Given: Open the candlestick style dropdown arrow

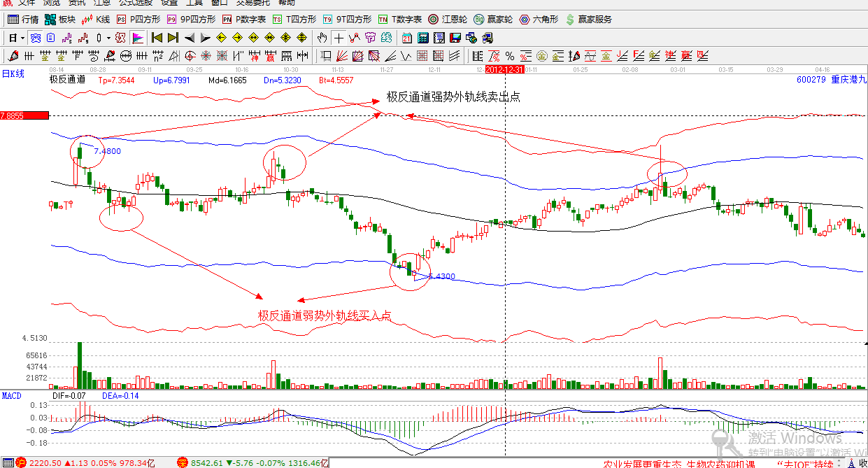Looking at the screenshot, I should [x=108, y=38].
